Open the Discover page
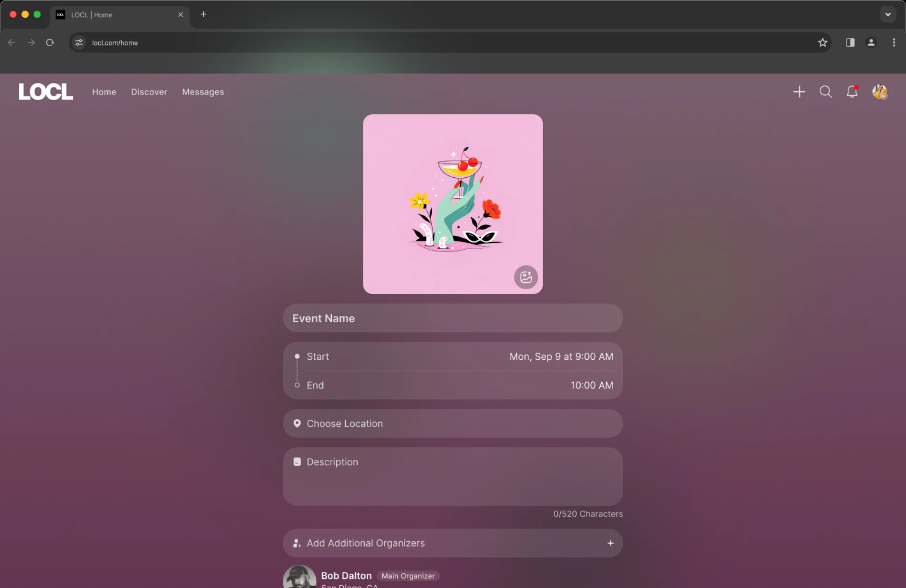This screenshot has height=588, width=906. 149,92
